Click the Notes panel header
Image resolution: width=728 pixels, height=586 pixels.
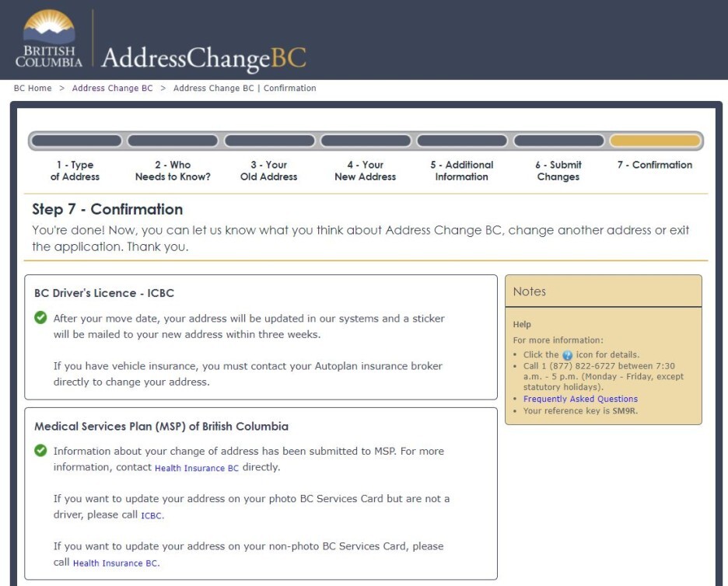[x=603, y=291]
